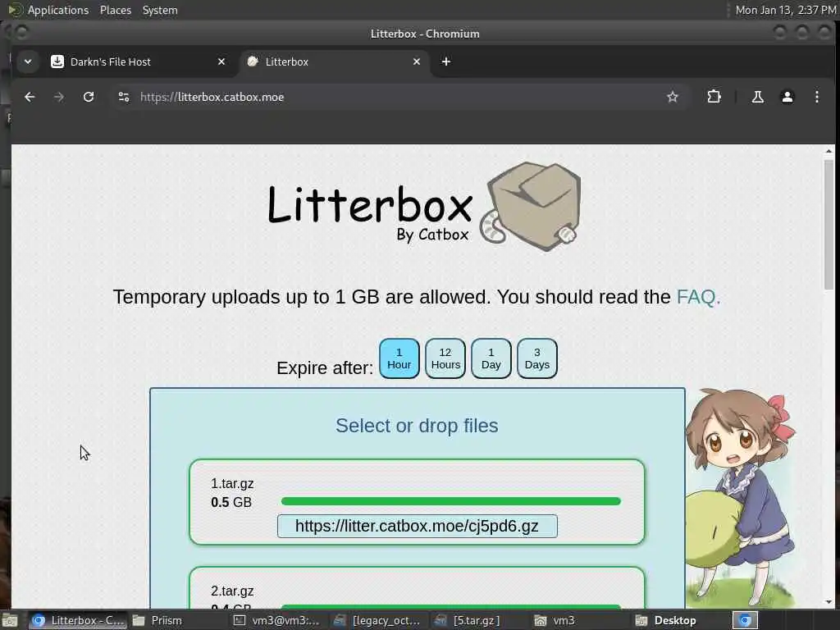The height and width of the screenshot is (630, 840).
Task: Click the 1.tar.gz progress bar
Action: point(450,501)
